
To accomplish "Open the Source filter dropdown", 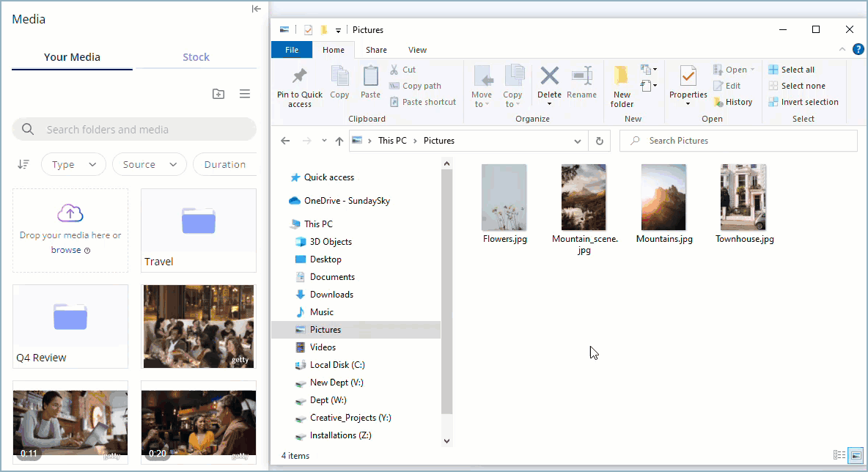I will point(149,164).
